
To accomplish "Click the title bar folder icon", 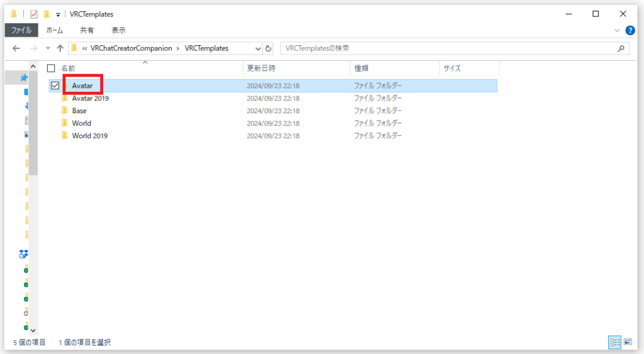I will (x=14, y=14).
